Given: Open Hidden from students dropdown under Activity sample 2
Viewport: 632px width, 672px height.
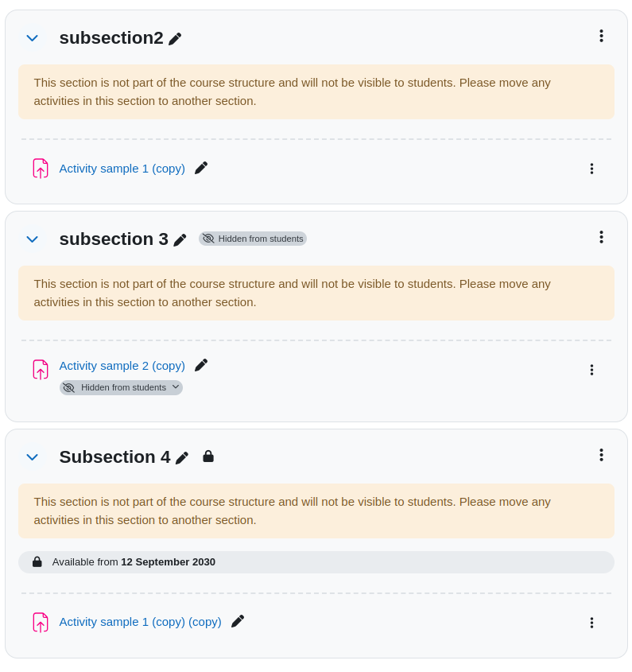Looking at the screenshot, I should (122, 388).
